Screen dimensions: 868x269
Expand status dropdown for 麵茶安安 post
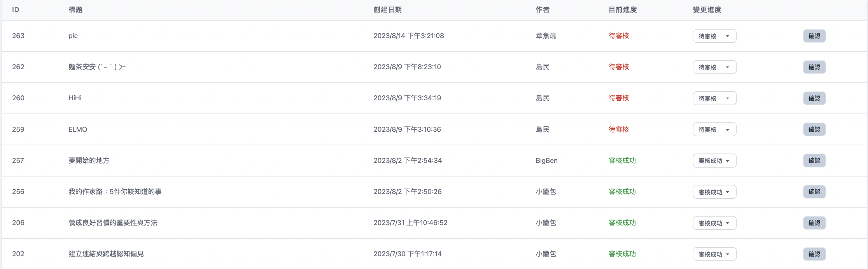click(x=714, y=67)
